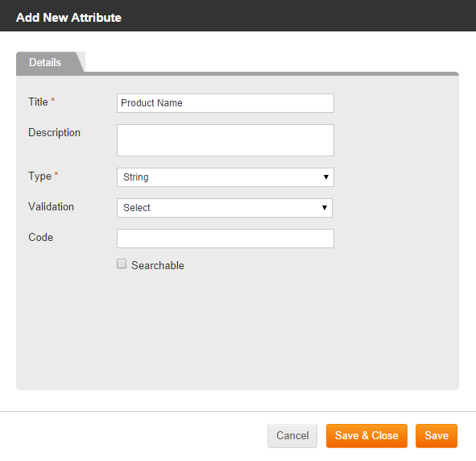Click the arrow of the Type combo box

point(326,177)
